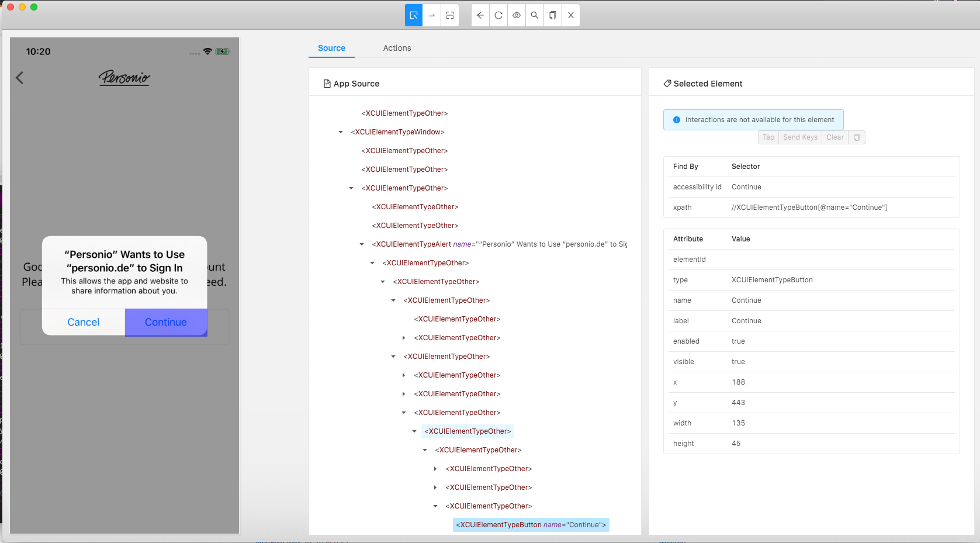Tap Continue on the Personio alert
980x543 pixels.
pos(165,322)
